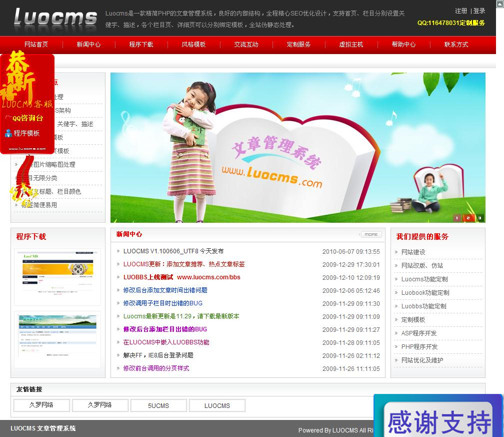
Task: Click the ASP程序开发 service link
Action: pyautogui.click(x=419, y=333)
